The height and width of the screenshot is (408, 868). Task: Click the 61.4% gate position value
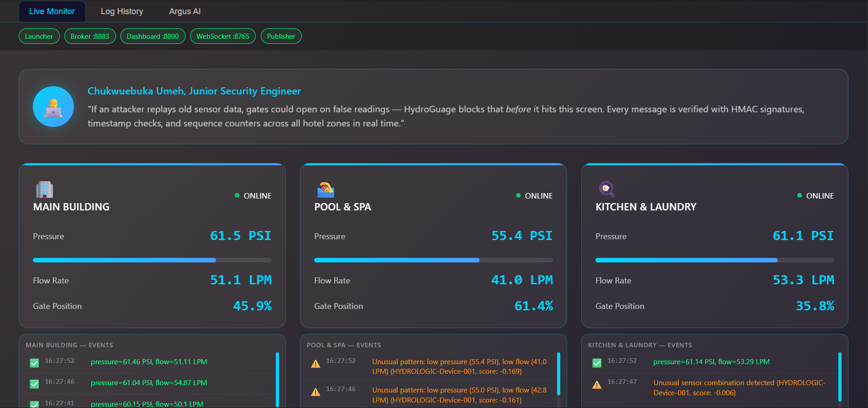point(534,306)
